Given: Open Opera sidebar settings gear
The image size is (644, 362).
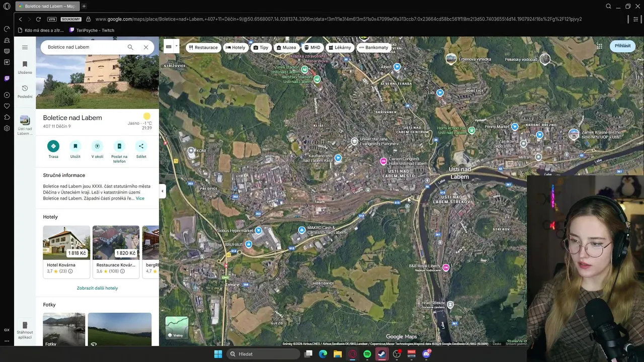Looking at the screenshot, I should click(7, 128).
